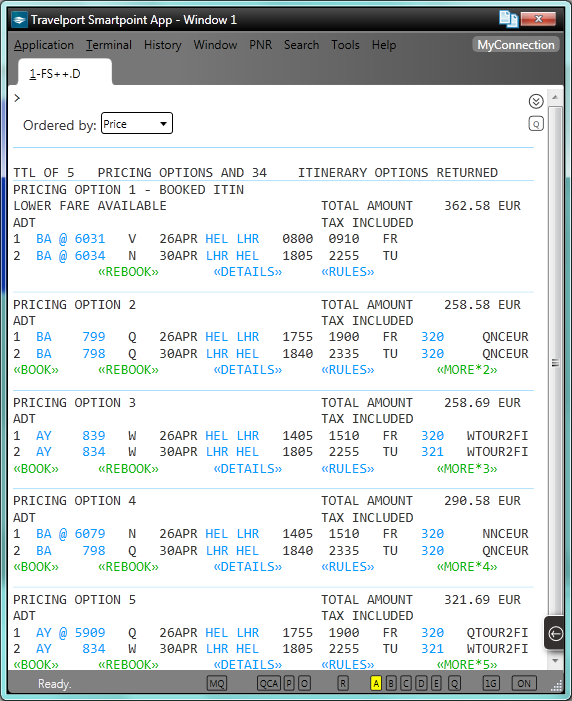Click BOOK under pricing option 3
Image resolution: width=572 pixels, height=701 pixels.
click(x=36, y=469)
